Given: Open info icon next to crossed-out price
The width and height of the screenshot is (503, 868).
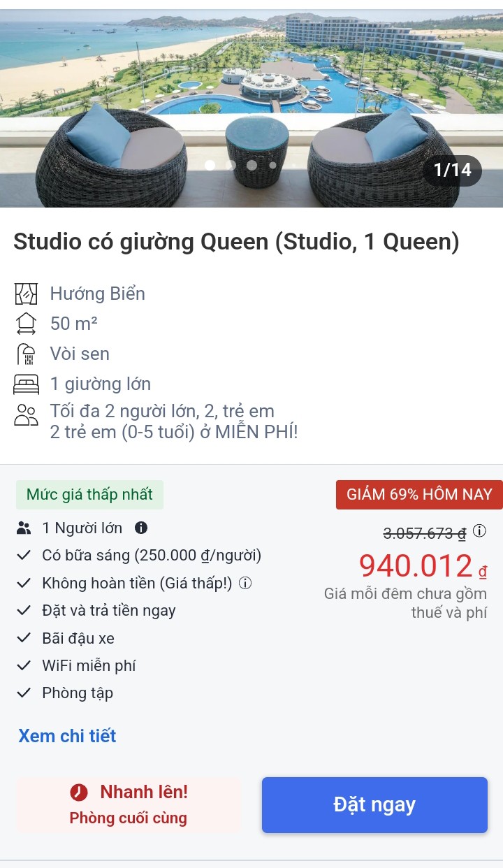Looking at the screenshot, I should click(479, 531).
